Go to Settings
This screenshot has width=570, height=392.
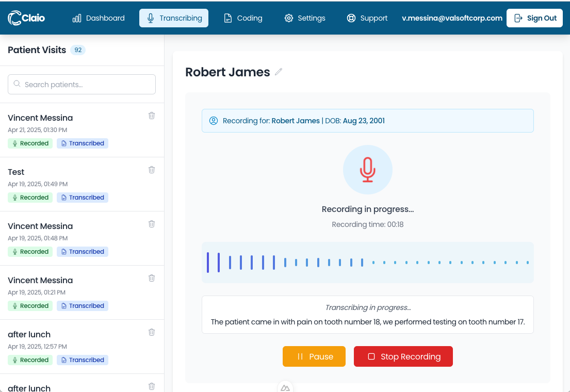click(x=305, y=18)
